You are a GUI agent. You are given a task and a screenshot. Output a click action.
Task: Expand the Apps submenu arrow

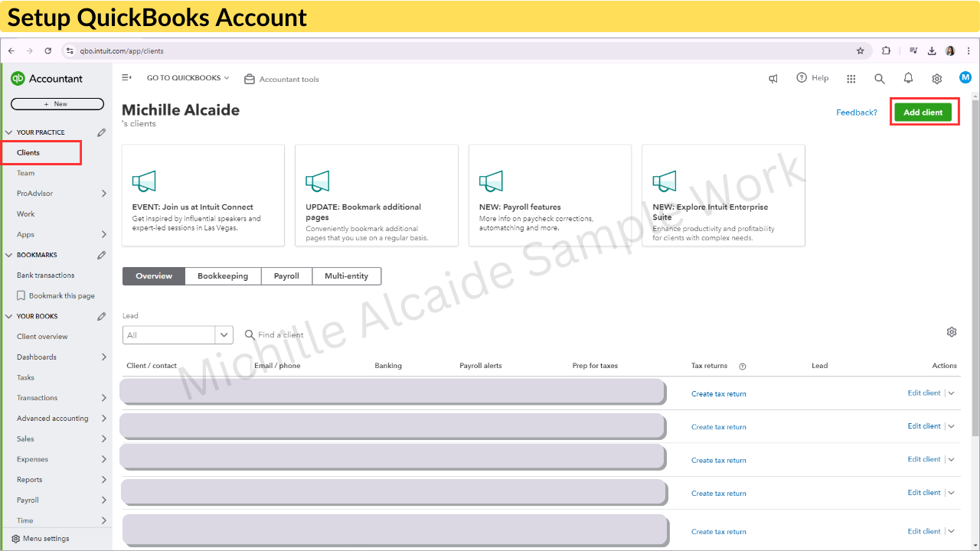(x=104, y=234)
